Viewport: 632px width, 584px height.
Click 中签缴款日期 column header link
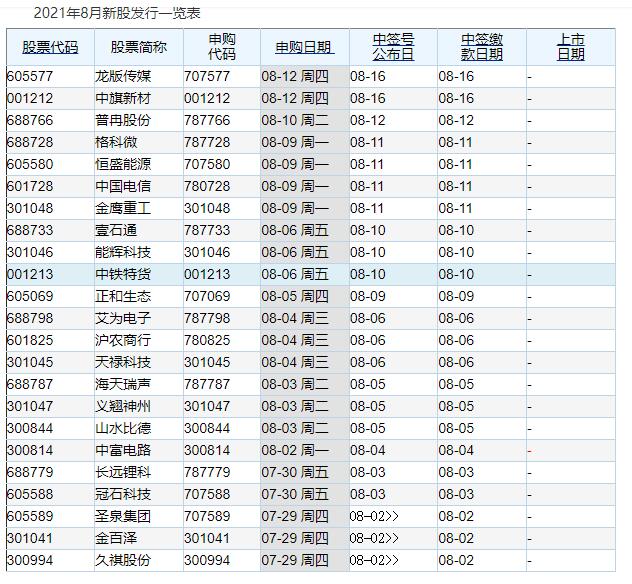(482, 47)
